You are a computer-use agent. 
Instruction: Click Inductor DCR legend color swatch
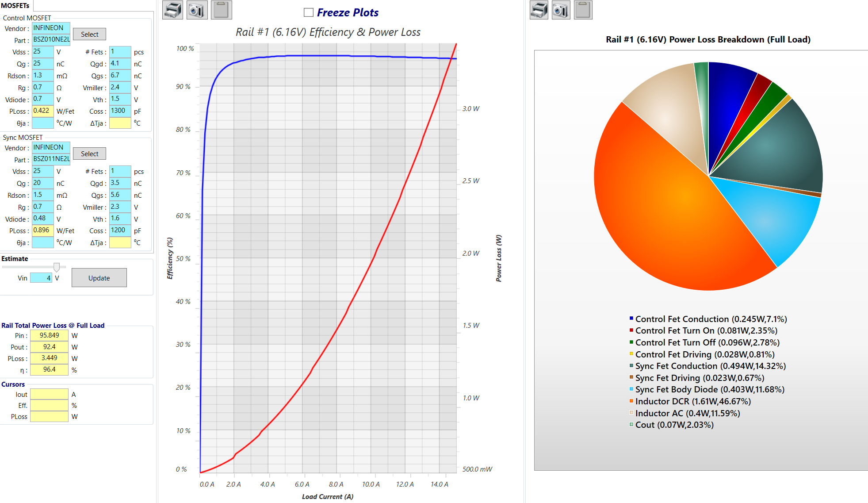point(631,401)
